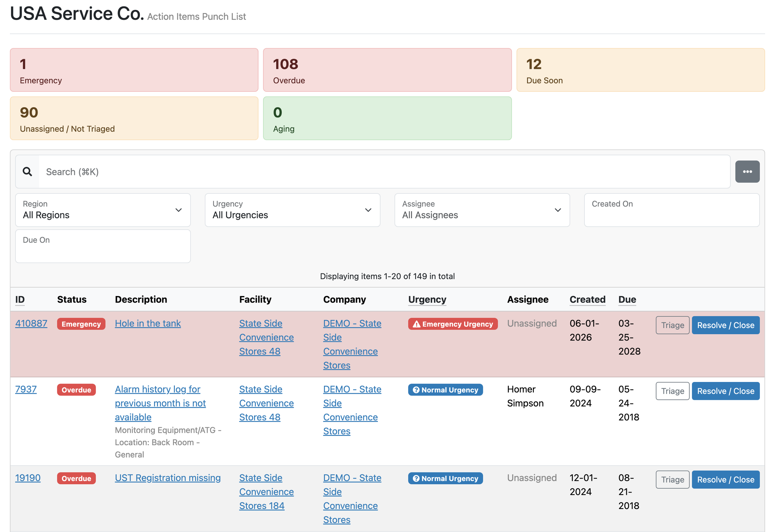Open company link in row 7937

[x=352, y=410]
